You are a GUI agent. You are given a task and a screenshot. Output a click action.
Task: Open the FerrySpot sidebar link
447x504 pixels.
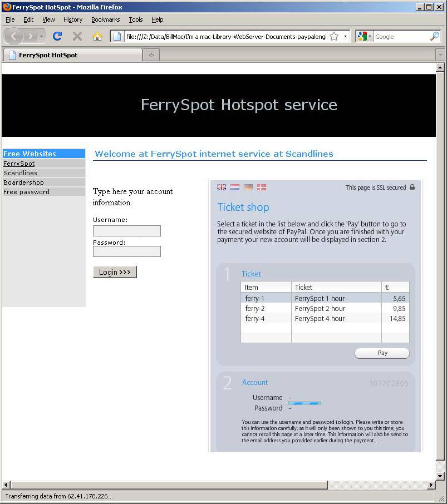(x=19, y=164)
